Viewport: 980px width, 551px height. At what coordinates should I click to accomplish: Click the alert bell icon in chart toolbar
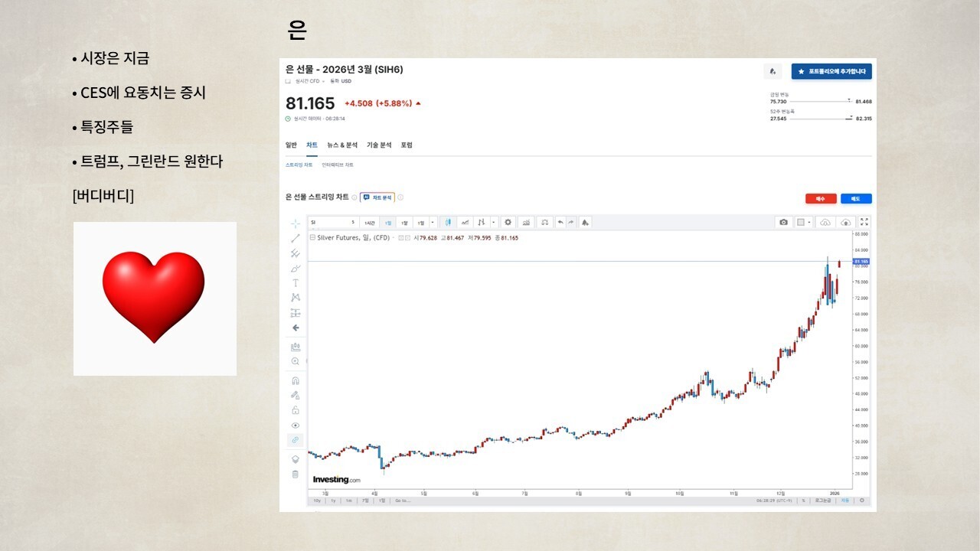pos(585,223)
